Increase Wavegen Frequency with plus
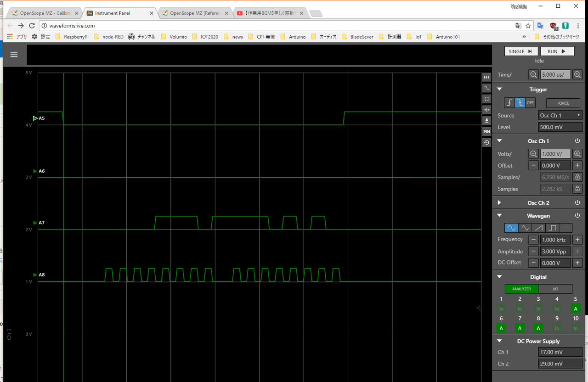Screen dimensions: 588x382 click(x=578, y=239)
